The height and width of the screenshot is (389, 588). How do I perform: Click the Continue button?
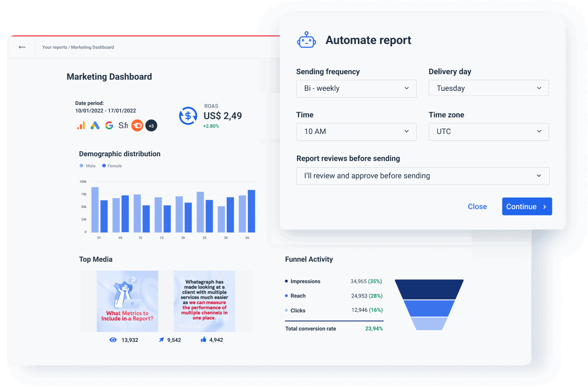coord(527,206)
